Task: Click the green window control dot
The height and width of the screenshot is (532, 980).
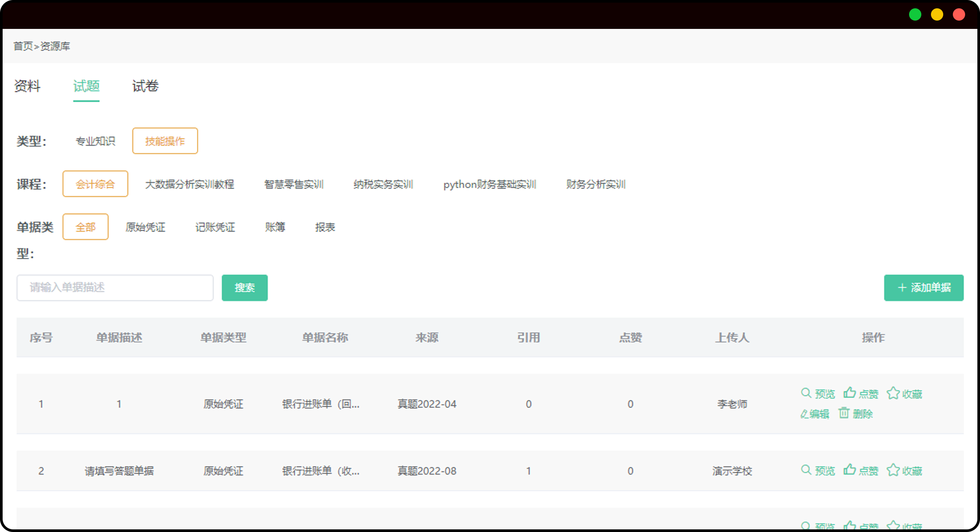Action: coord(915,14)
